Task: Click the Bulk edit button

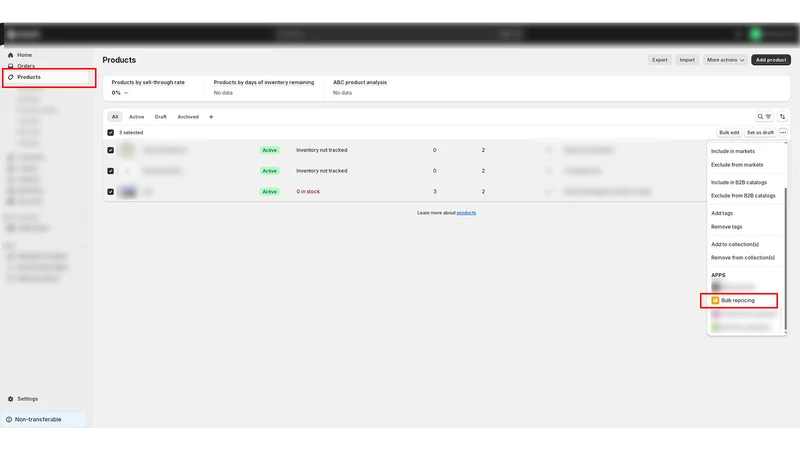Action: (x=729, y=133)
